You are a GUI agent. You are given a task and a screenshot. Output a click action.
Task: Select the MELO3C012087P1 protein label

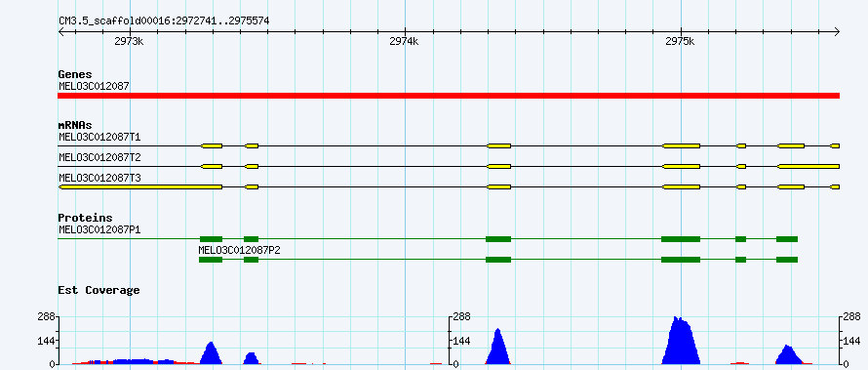click(99, 229)
